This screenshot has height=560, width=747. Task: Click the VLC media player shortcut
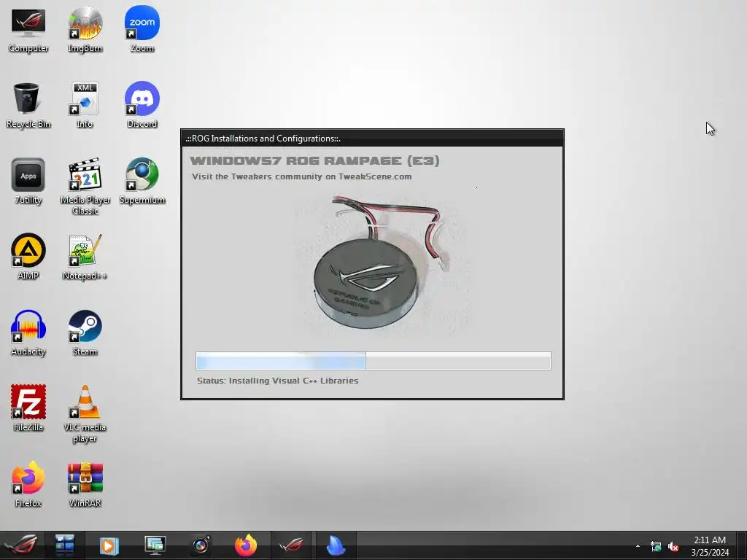(x=85, y=414)
